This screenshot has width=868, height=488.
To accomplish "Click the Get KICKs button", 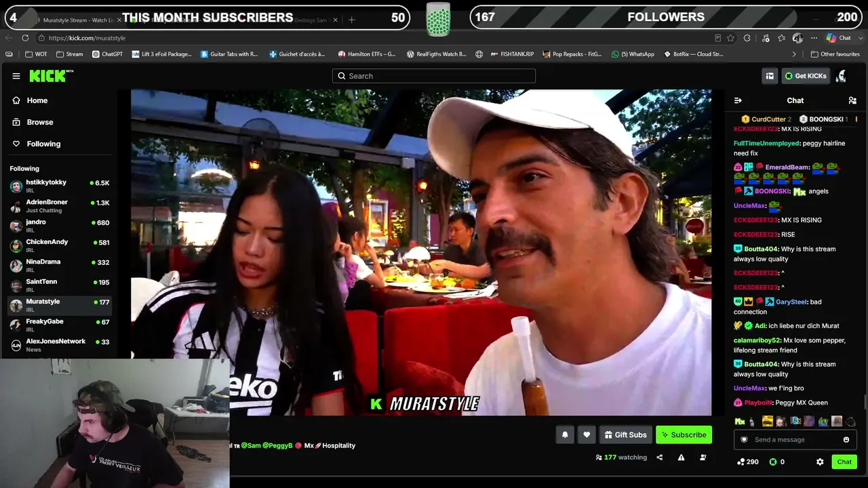I will pyautogui.click(x=806, y=76).
